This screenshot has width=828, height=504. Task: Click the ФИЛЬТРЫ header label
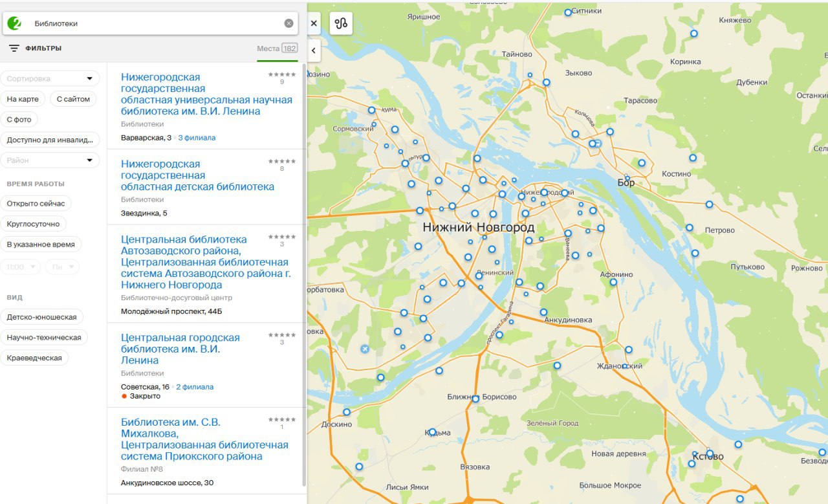pos(43,49)
